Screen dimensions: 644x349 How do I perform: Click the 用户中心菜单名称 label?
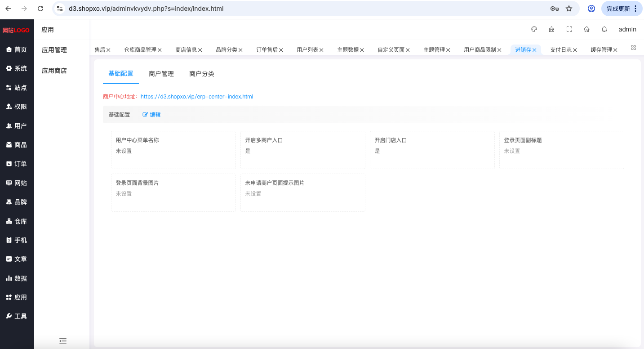tap(137, 140)
